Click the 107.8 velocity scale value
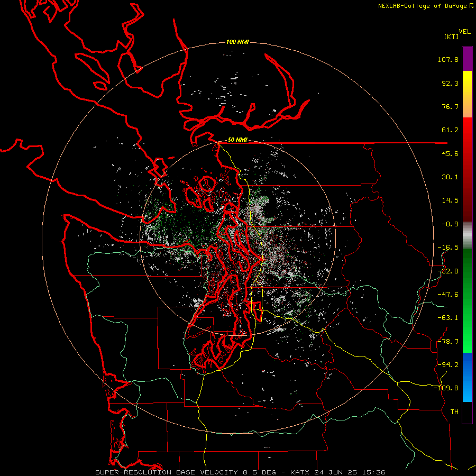This screenshot has width=476, height=476. (x=448, y=59)
